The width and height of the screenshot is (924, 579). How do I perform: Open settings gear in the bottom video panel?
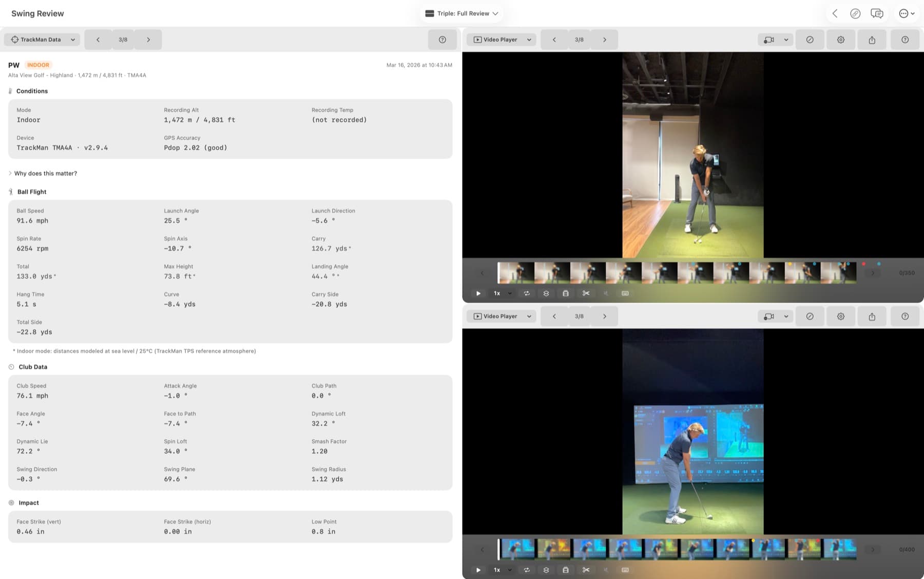coord(841,316)
